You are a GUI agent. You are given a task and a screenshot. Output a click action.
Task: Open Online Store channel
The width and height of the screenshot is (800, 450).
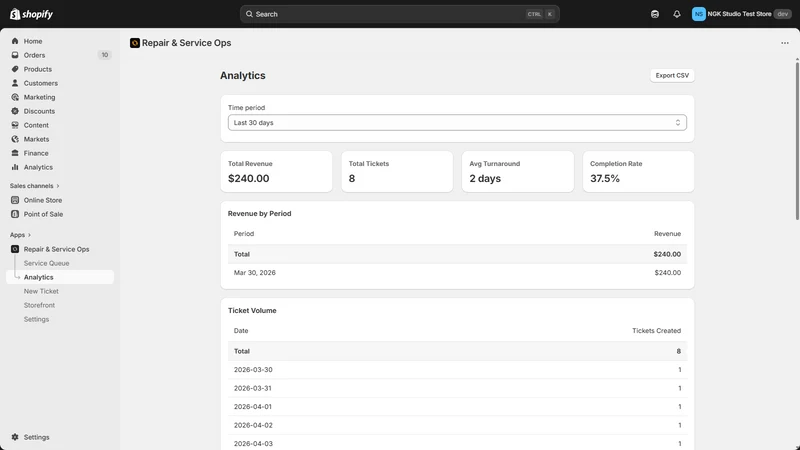point(42,200)
